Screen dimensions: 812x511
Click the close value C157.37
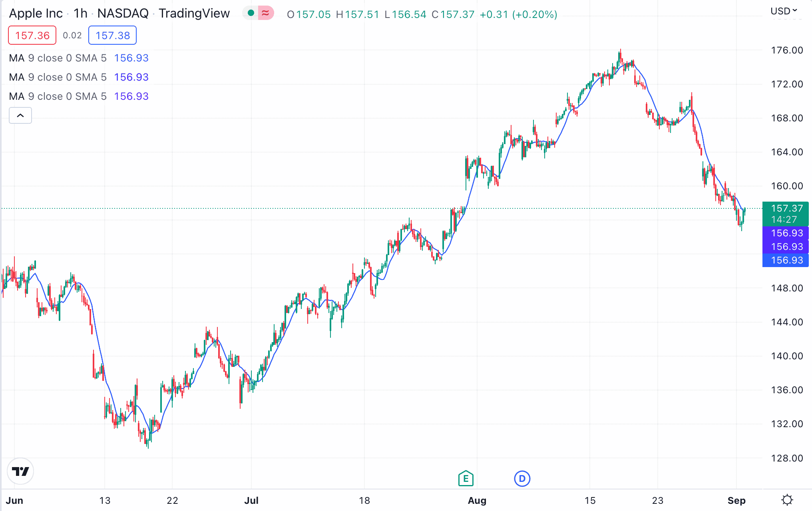point(453,15)
